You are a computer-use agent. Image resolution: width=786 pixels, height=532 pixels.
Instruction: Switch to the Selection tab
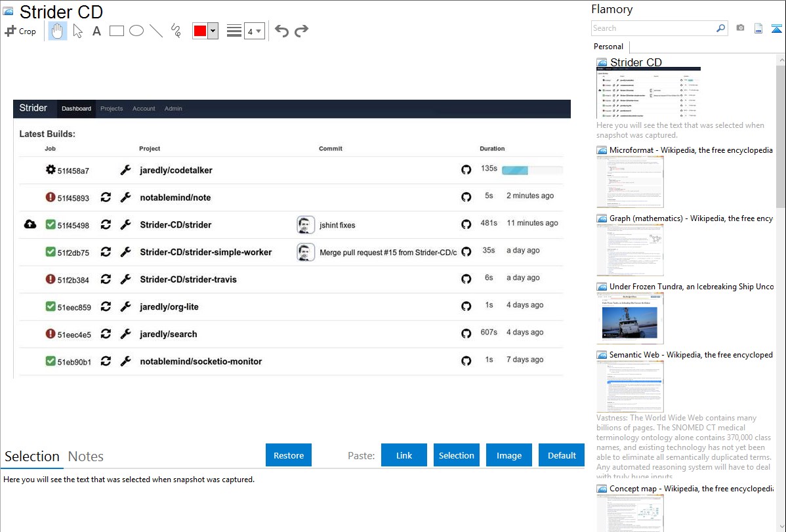[x=32, y=457]
